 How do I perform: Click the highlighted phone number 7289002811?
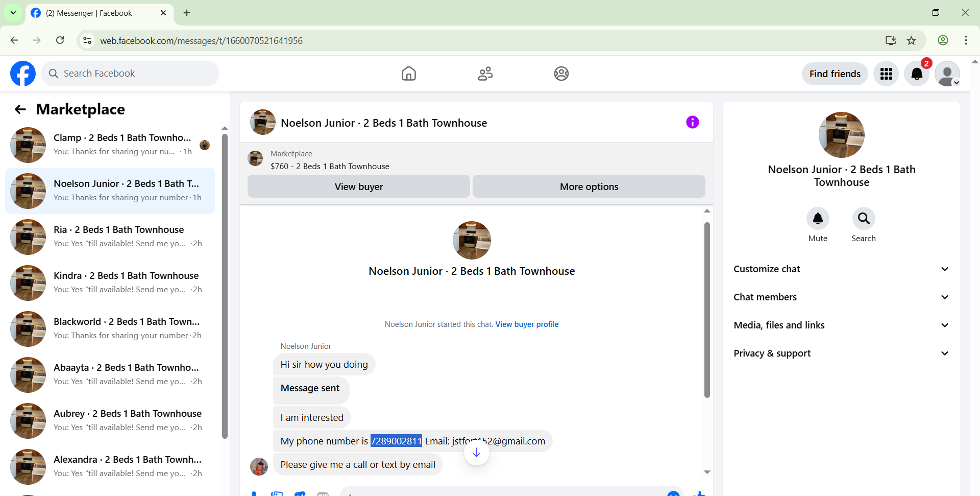tap(396, 441)
